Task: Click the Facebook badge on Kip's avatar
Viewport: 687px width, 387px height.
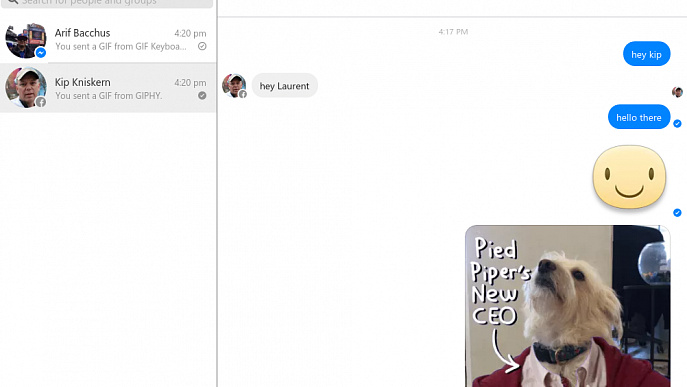Action: click(41, 102)
